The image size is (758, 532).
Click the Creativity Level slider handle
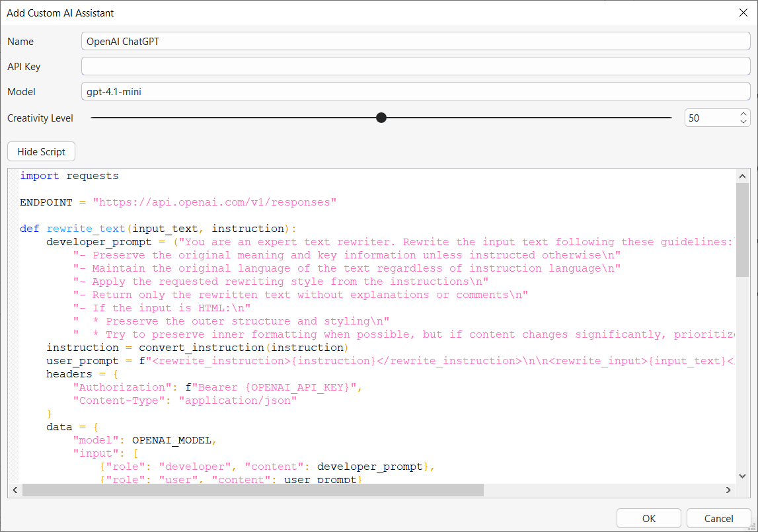[x=381, y=118]
